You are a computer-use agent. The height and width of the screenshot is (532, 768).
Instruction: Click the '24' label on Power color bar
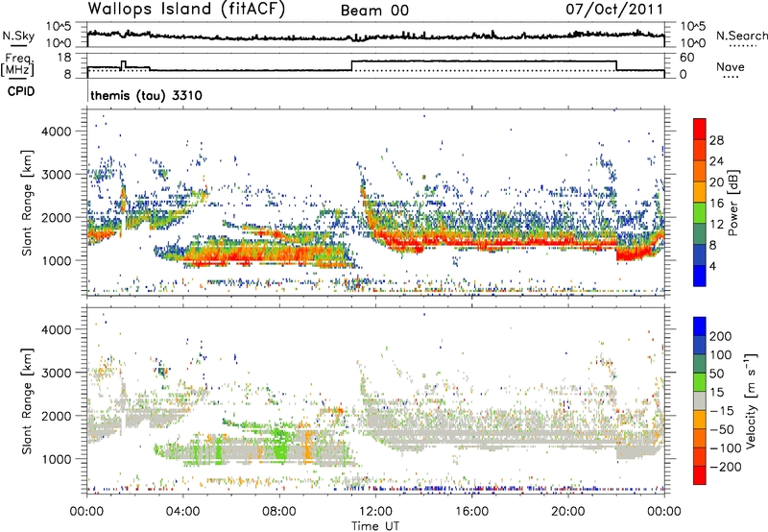click(x=716, y=161)
